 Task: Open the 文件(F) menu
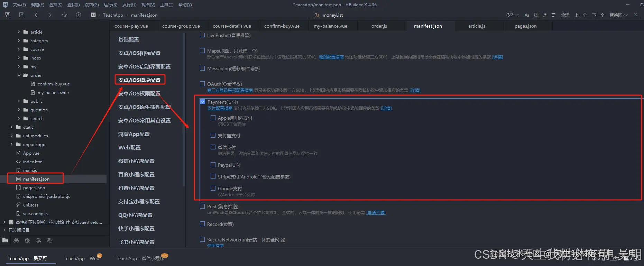(19, 5)
